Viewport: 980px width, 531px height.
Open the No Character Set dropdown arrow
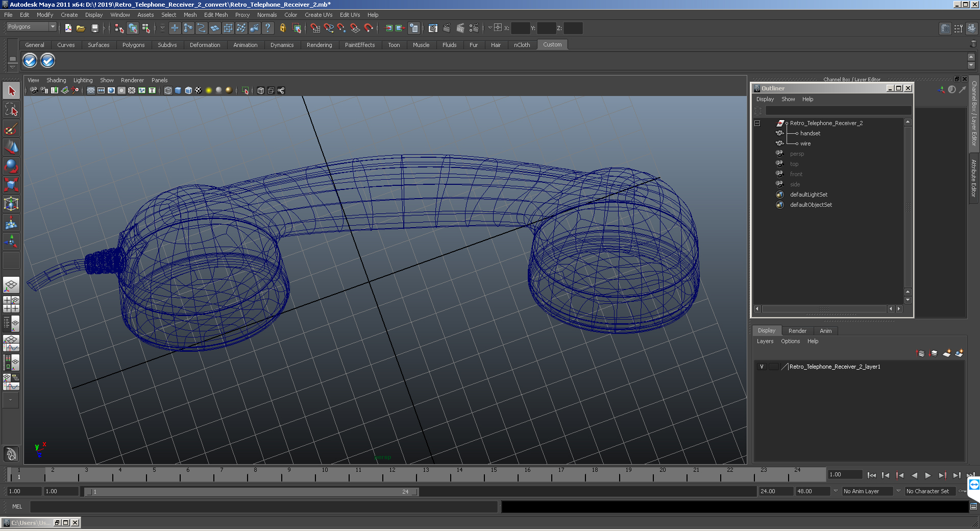(898, 491)
